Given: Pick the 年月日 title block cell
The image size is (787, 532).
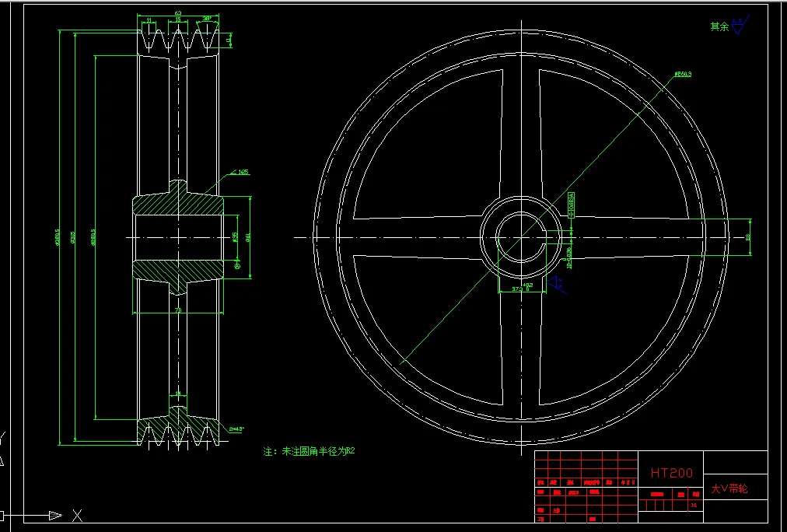Looking at the screenshot, I should pyautogui.click(x=628, y=482).
